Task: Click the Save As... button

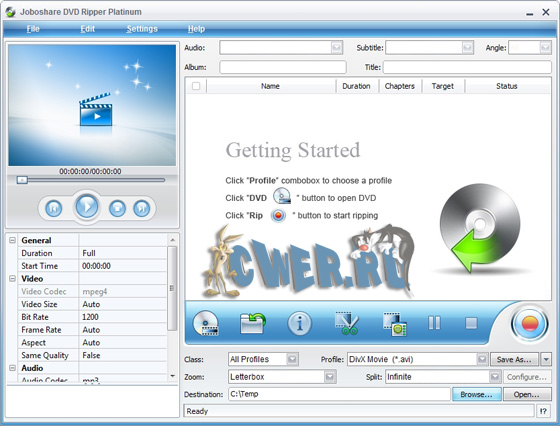Action: [514, 359]
